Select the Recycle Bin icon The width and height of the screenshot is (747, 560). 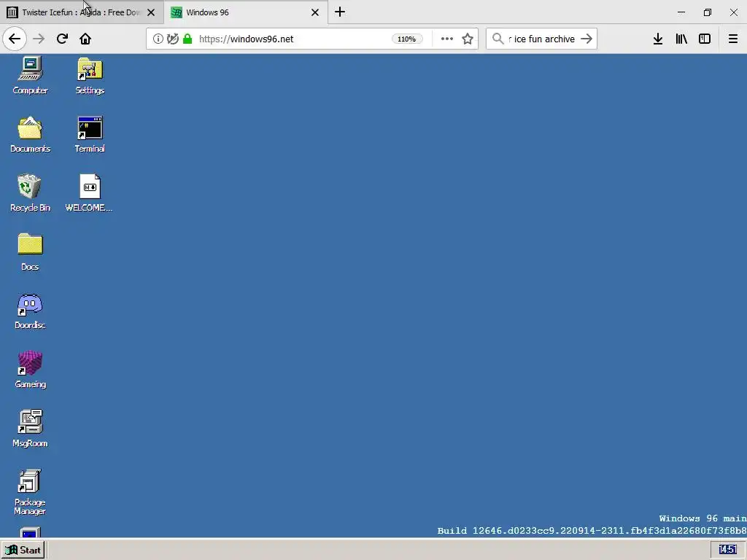click(x=30, y=192)
